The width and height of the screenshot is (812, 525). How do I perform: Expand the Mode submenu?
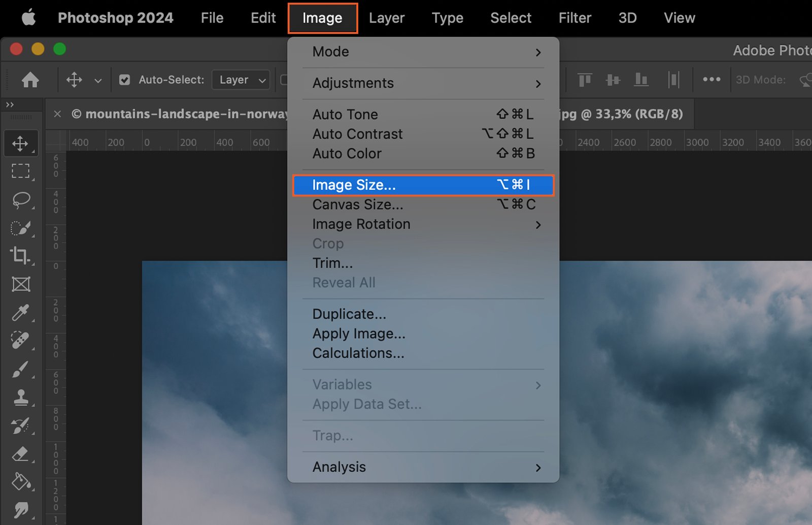(426, 52)
